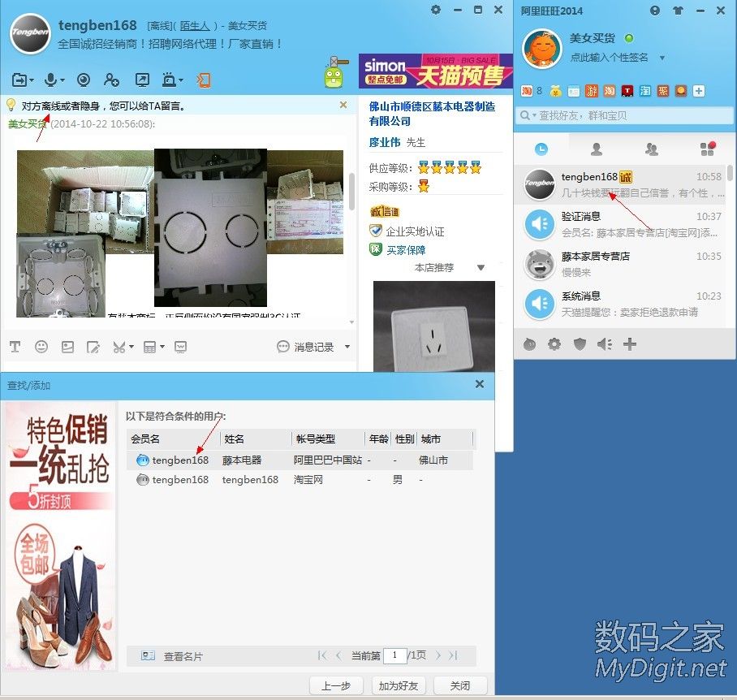
Task: Open the send file tool in chat toolbar
Action: [x=19, y=80]
